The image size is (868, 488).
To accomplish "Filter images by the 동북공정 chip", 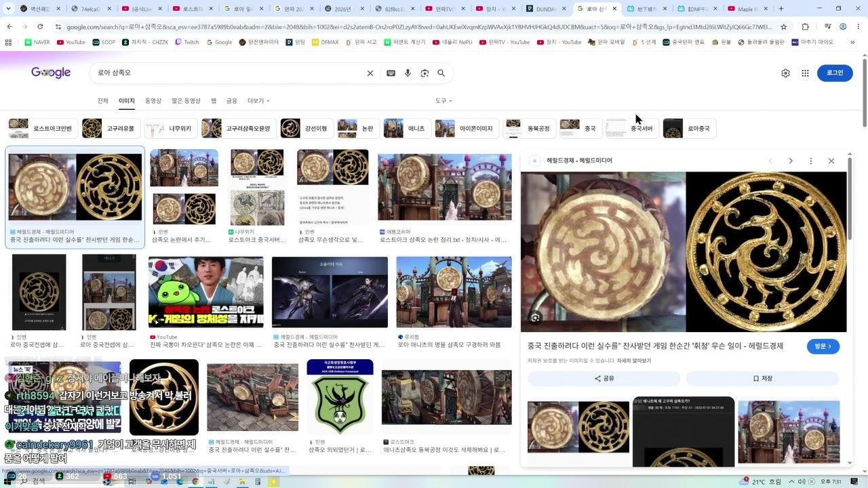I will point(529,128).
